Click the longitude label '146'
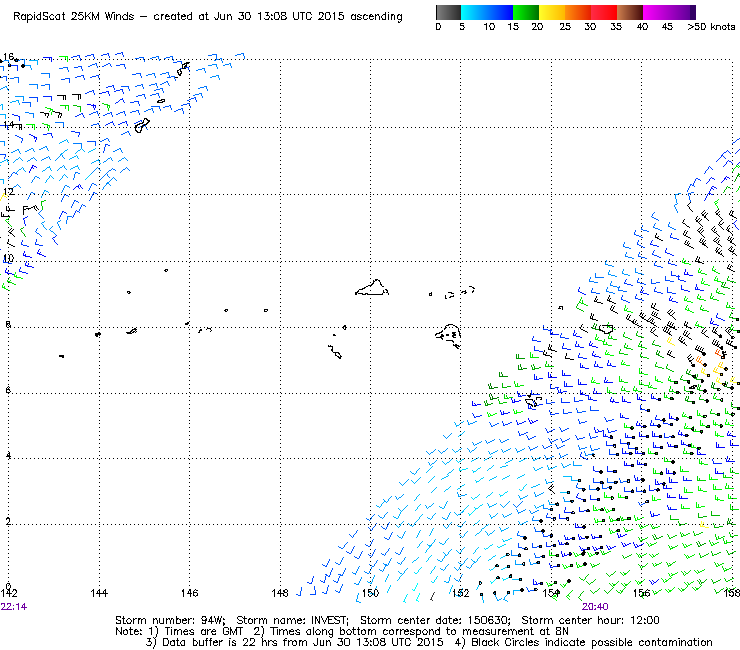740x650 pixels. (x=190, y=593)
